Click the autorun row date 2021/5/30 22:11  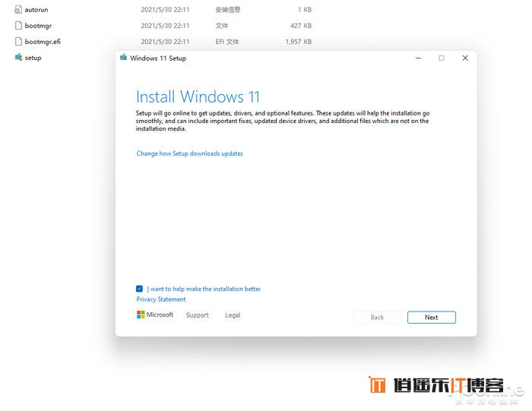pyautogui.click(x=165, y=10)
